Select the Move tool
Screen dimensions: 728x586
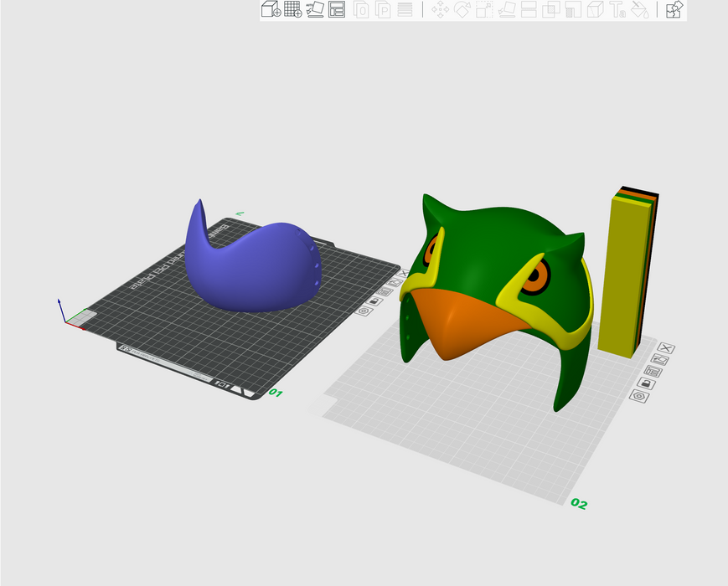pos(440,10)
